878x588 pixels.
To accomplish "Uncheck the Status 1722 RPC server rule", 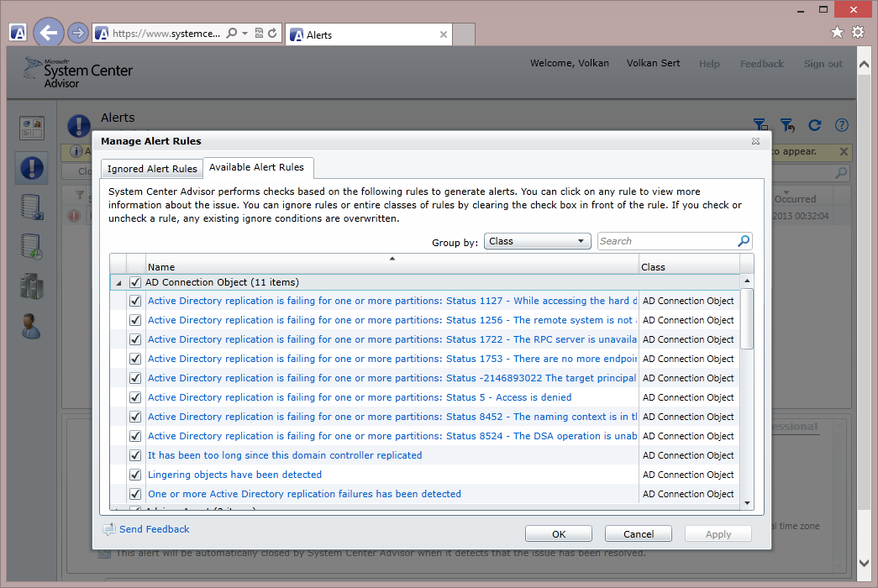I will point(135,339).
